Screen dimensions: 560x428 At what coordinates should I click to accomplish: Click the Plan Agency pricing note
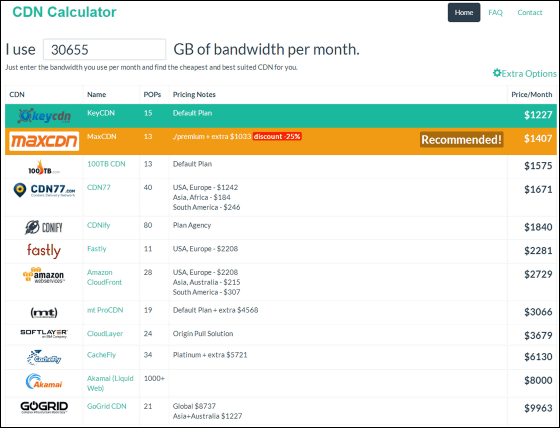pyautogui.click(x=192, y=225)
